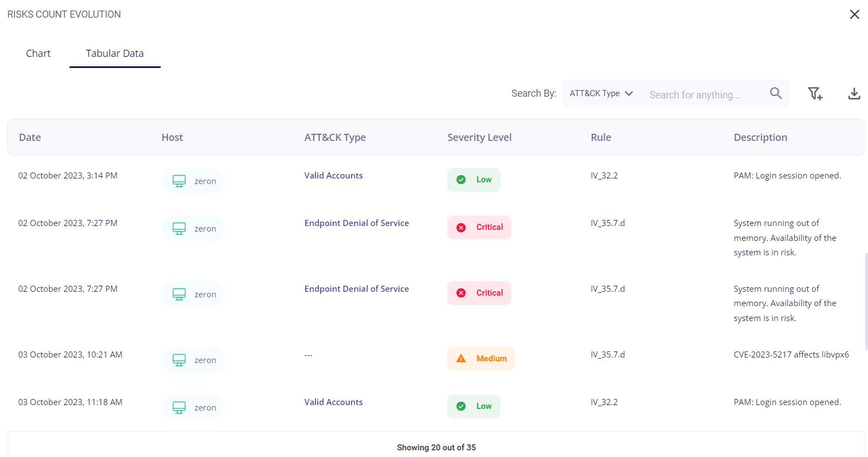
Task: Click the Medium severity badge
Action: pyautogui.click(x=481, y=359)
